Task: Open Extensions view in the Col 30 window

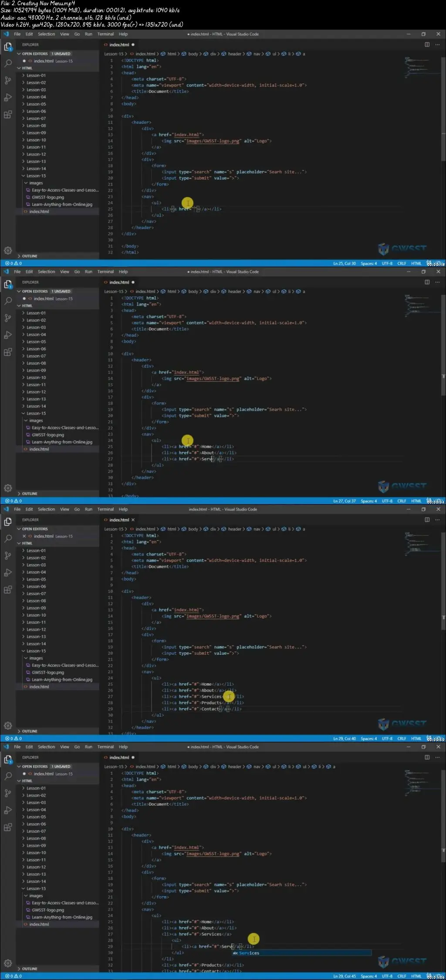Action: (x=8, y=115)
